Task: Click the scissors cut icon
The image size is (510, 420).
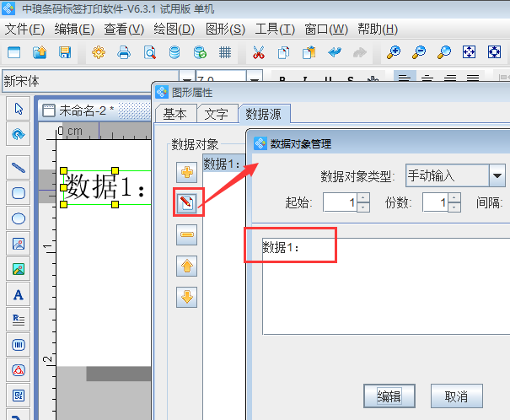Action: click(259, 52)
